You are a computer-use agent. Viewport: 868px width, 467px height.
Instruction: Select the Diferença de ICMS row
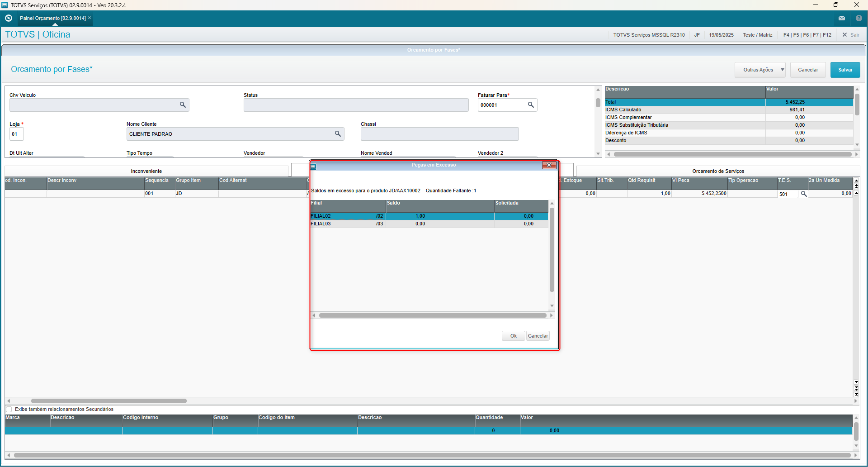pos(729,133)
